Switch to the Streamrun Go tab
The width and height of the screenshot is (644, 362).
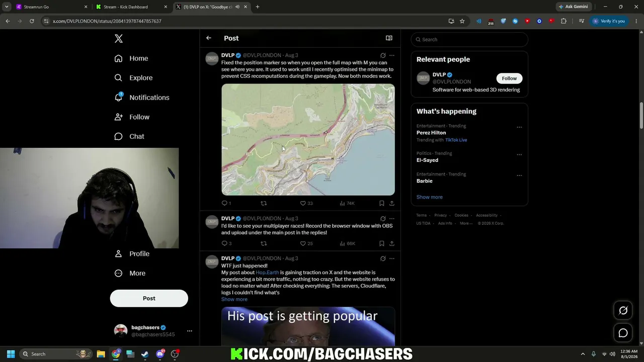click(x=51, y=7)
